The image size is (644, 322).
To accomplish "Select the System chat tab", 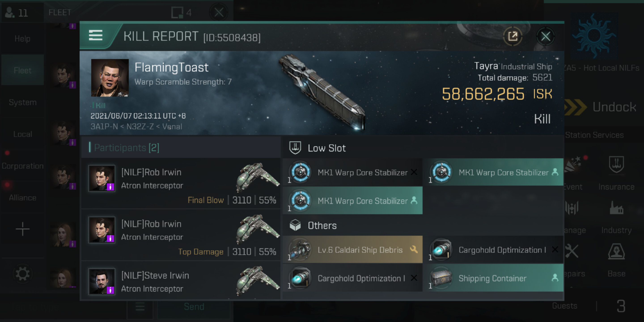I will 23,102.
